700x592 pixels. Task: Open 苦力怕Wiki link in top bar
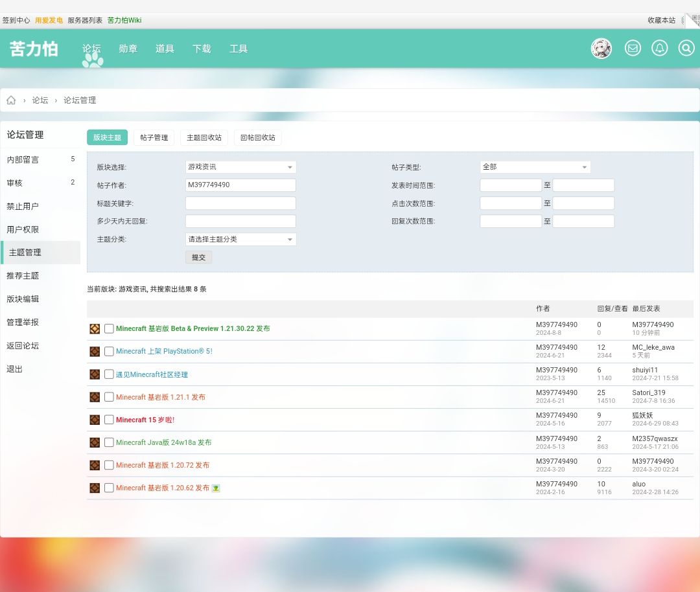[124, 20]
